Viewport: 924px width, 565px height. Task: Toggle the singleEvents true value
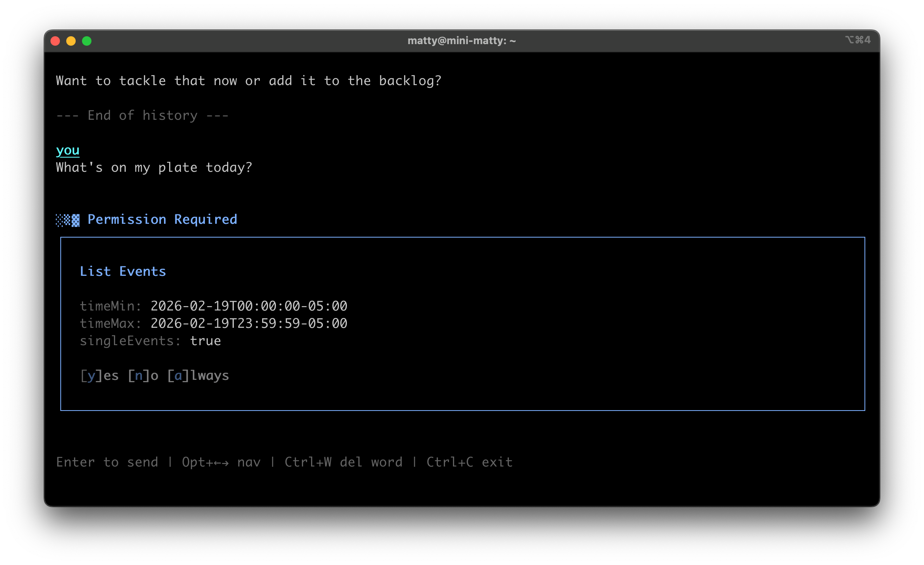pos(205,340)
